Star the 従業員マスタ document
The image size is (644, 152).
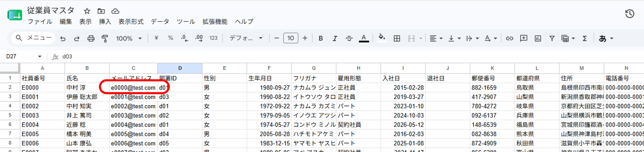(87, 11)
